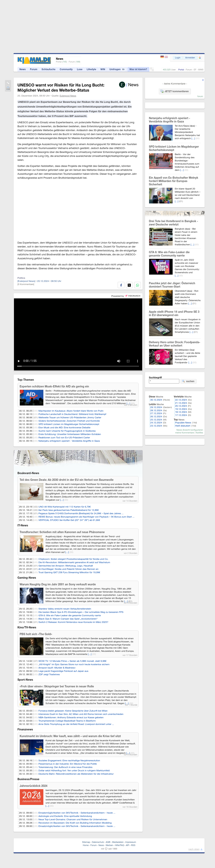
Task: Click the VidCrunch logo
Action: click(x=133, y=296)
